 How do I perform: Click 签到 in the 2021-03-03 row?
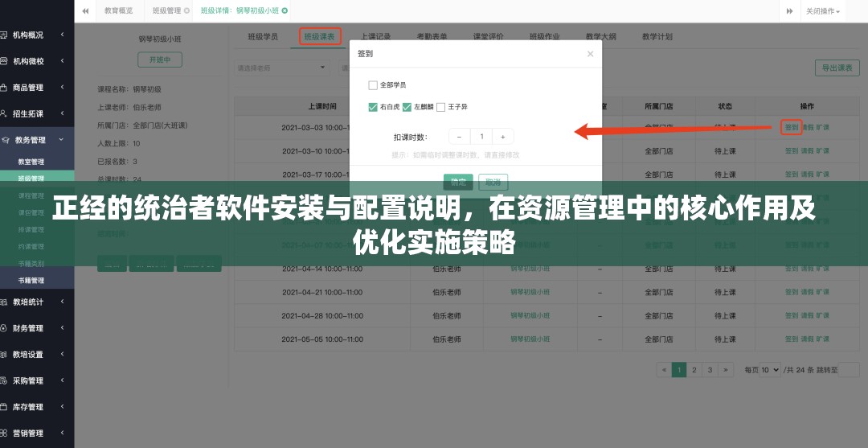click(792, 127)
